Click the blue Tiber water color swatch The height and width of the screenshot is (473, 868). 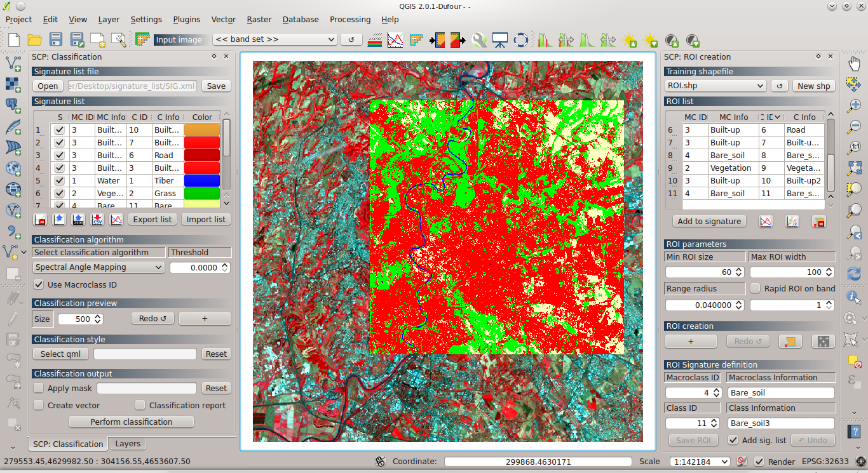[203, 180]
